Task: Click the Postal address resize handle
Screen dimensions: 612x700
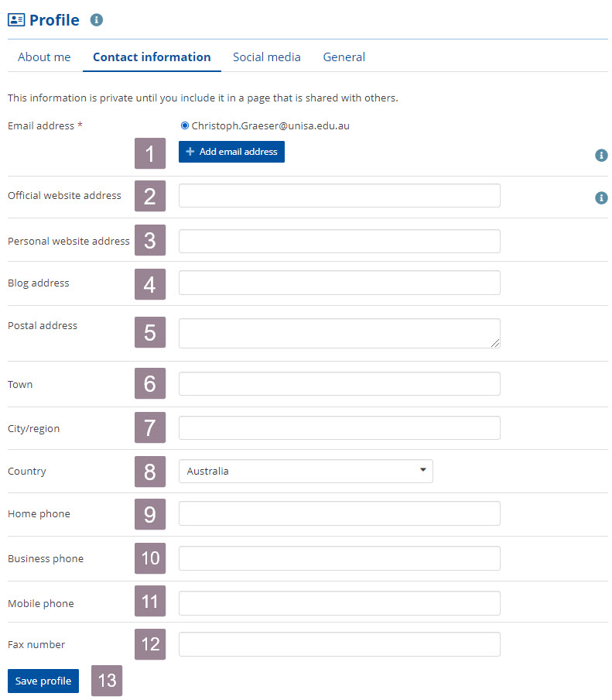Action: pos(495,343)
